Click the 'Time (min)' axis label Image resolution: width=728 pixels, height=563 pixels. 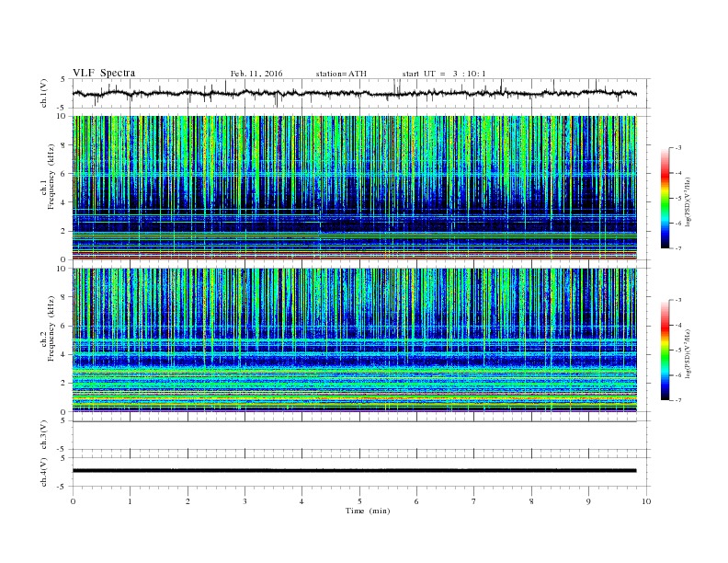click(368, 511)
